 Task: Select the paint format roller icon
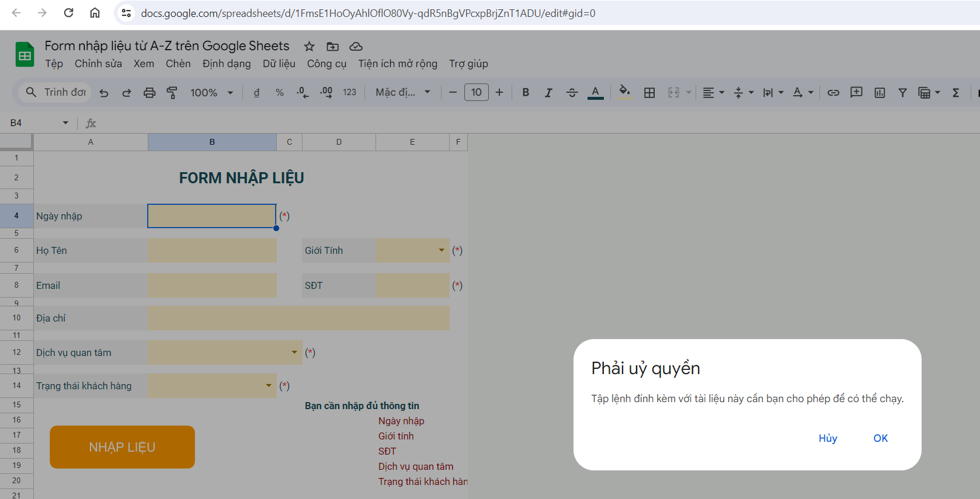(172, 93)
